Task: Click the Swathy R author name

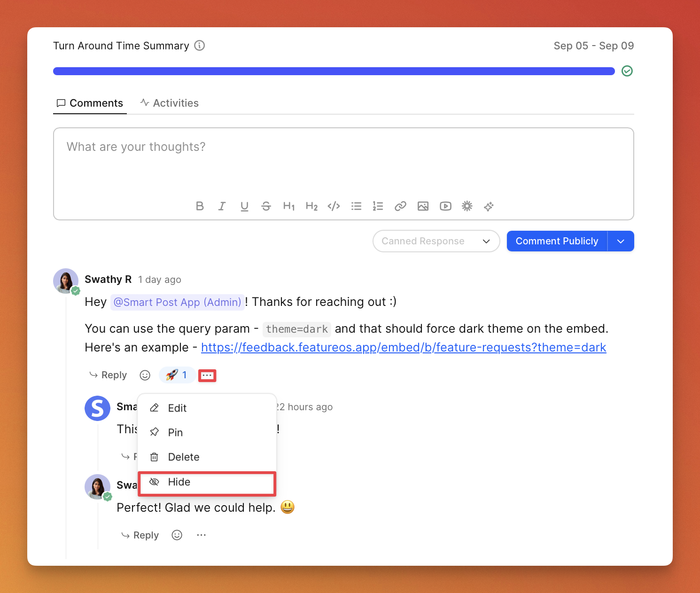Action: [x=108, y=280]
